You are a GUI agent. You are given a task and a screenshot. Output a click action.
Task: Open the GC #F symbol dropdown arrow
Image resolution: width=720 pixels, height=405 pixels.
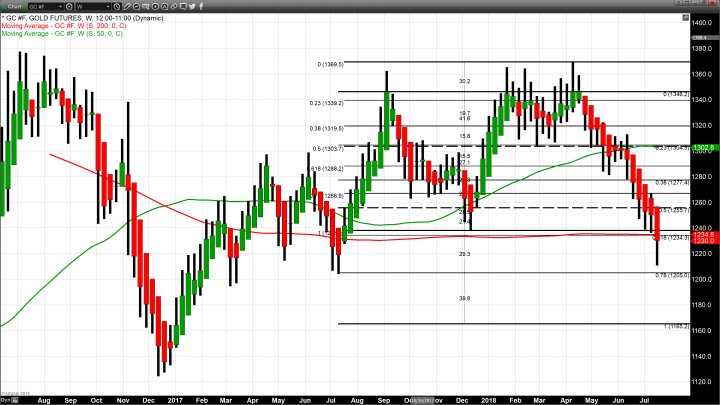pos(59,7)
